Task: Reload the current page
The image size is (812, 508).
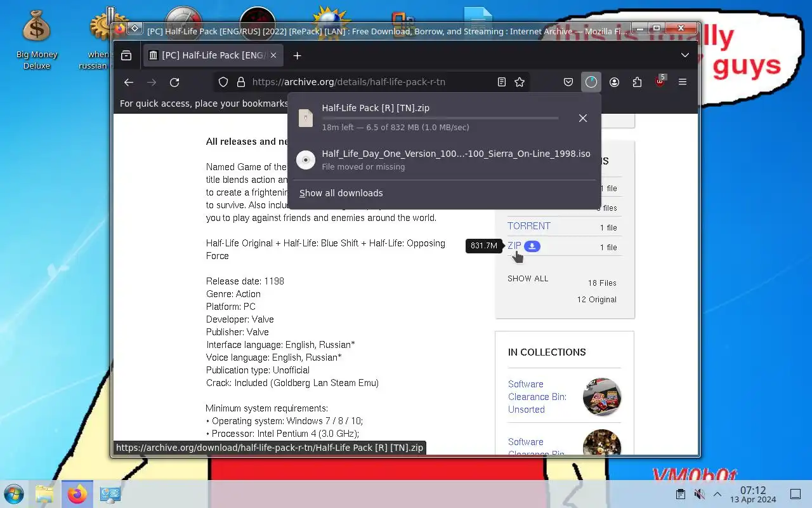Action: point(174,82)
